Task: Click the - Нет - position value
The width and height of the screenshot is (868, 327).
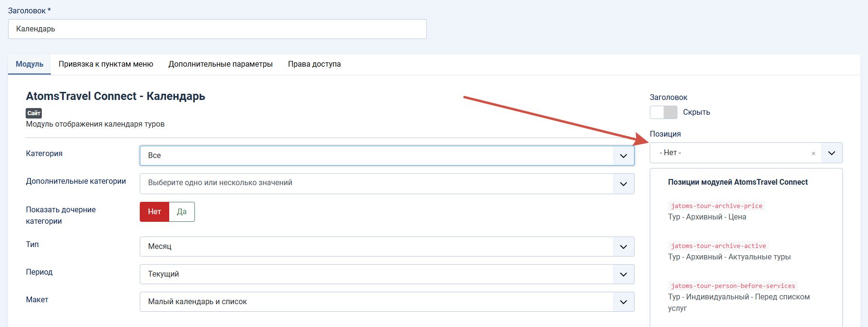Action: pyautogui.click(x=670, y=153)
